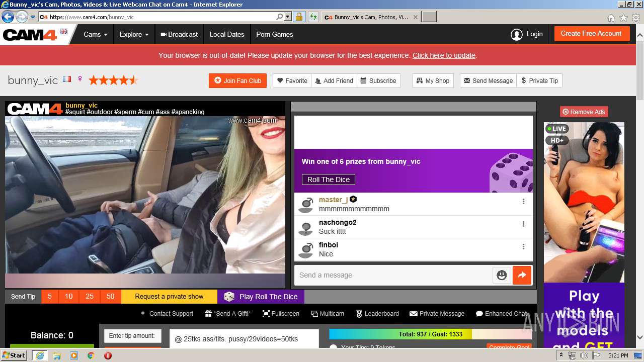Click the volume icon in system tray

[584, 355]
